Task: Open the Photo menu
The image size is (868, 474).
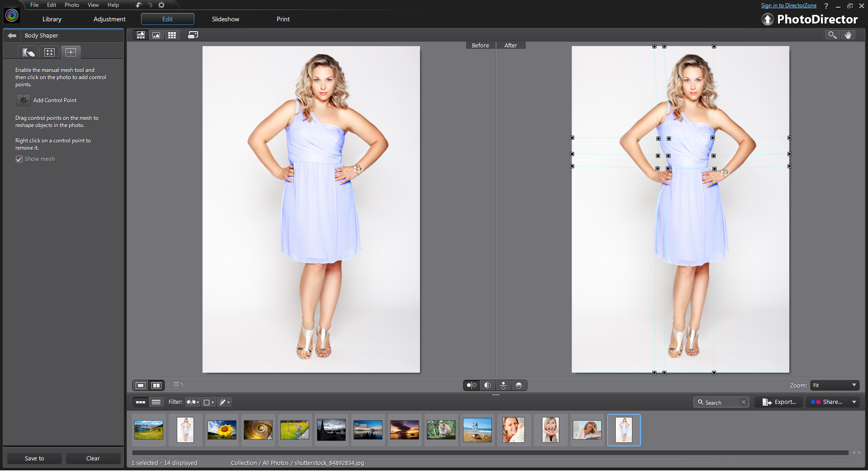Action: (72, 5)
